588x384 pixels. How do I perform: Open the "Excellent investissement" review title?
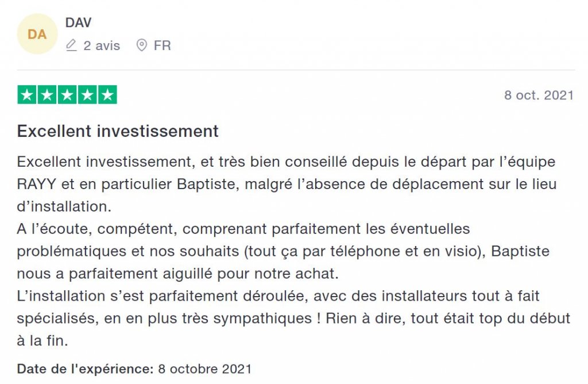coord(118,132)
